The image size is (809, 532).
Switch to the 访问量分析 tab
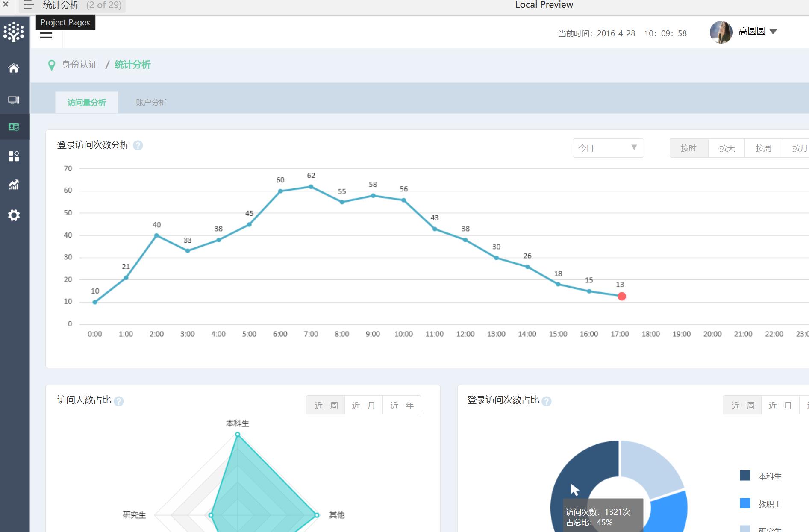tap(87, 103)
